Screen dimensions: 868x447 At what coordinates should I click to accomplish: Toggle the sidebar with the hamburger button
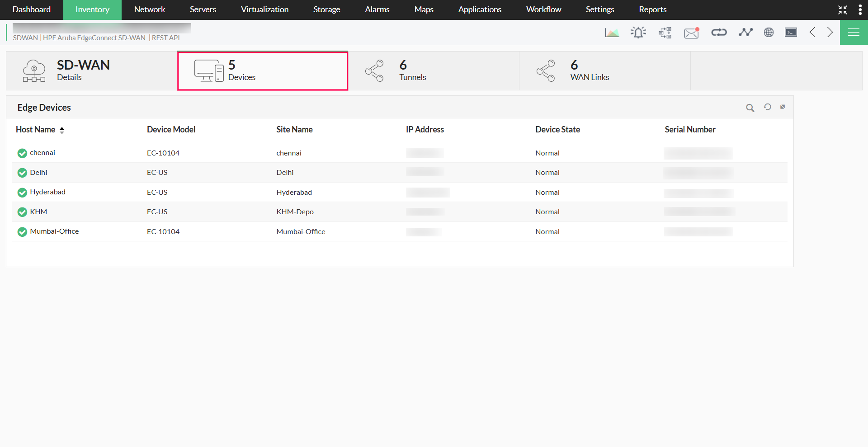[854, 32]
